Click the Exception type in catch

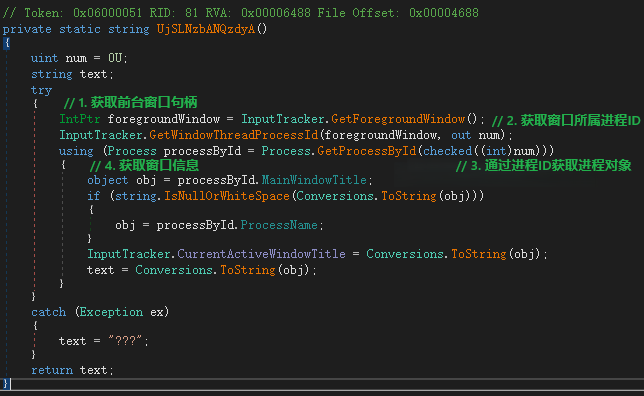click(111, 312)
